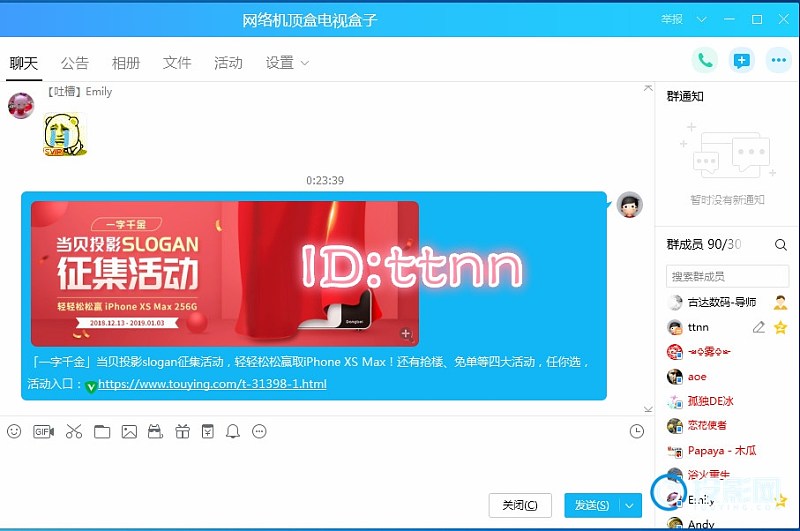Click the 群成员 90/30 header
Screen dimensions: 800x531
click(x=704, y=245)
